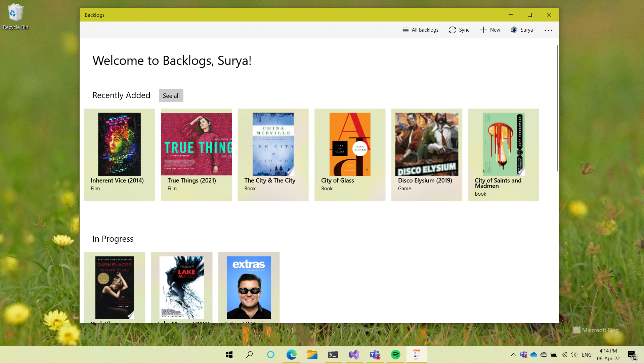The height and width of the screenshot is (363, 644).
Task: Click the blue OneDrive tray icon
Action: tap(534, 355)
